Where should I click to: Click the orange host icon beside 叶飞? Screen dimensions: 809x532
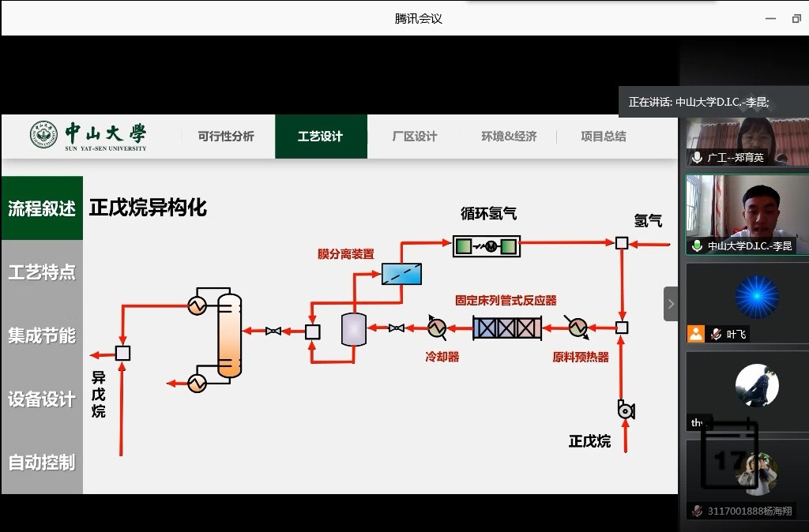[x=696, y=334]
